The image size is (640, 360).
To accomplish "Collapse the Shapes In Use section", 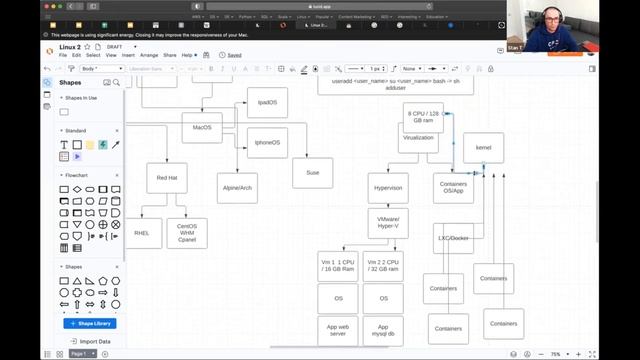I will tap(61, 98).
